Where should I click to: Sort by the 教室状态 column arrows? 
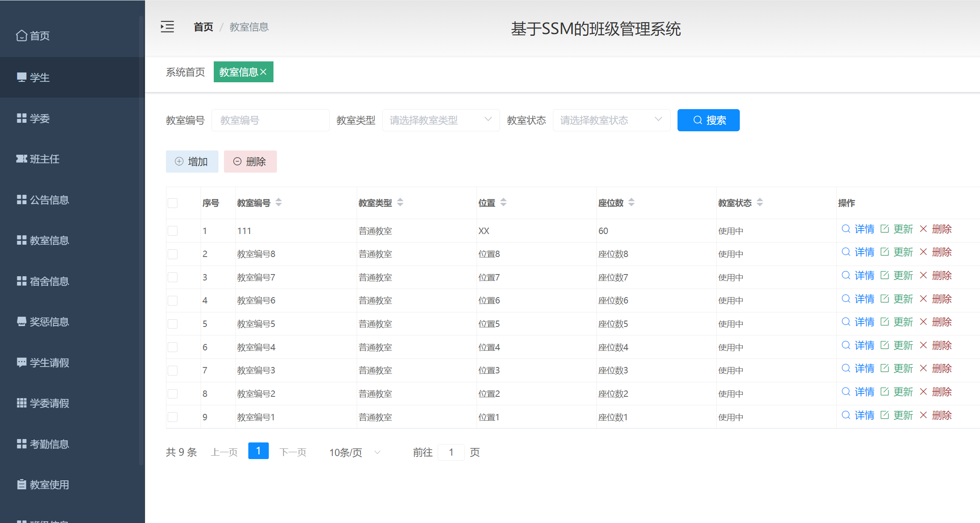pos(760,202)
